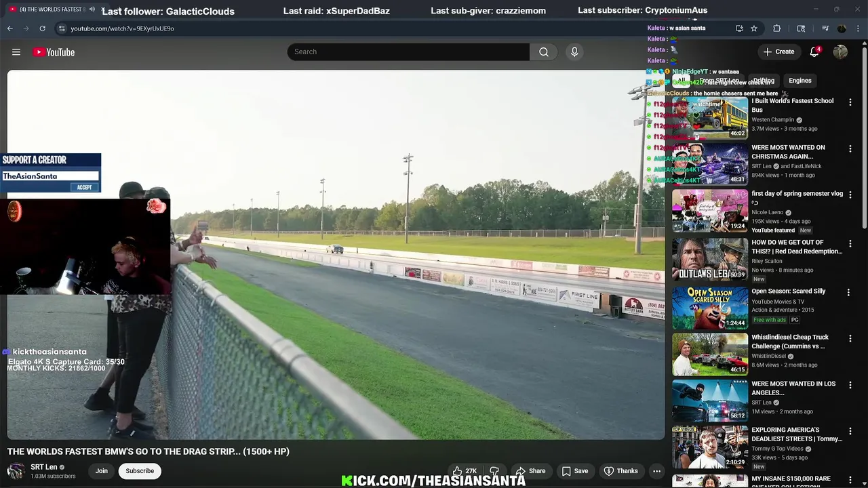Open the browser extensions puzzle icon

[777, 28]
